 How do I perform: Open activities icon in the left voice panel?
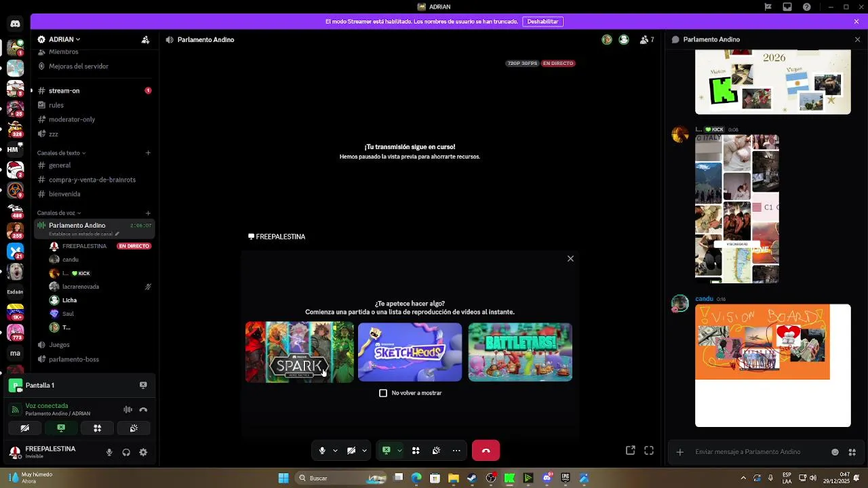point(97,428)
